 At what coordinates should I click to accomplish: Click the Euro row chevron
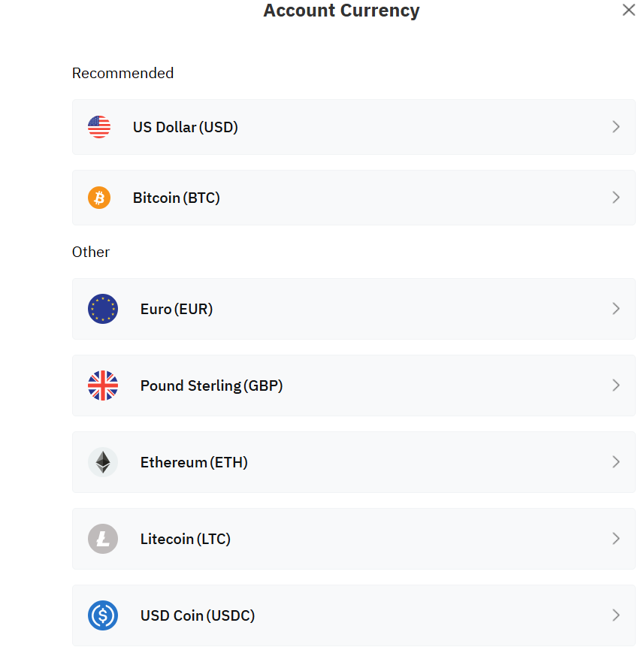point(616,309)
